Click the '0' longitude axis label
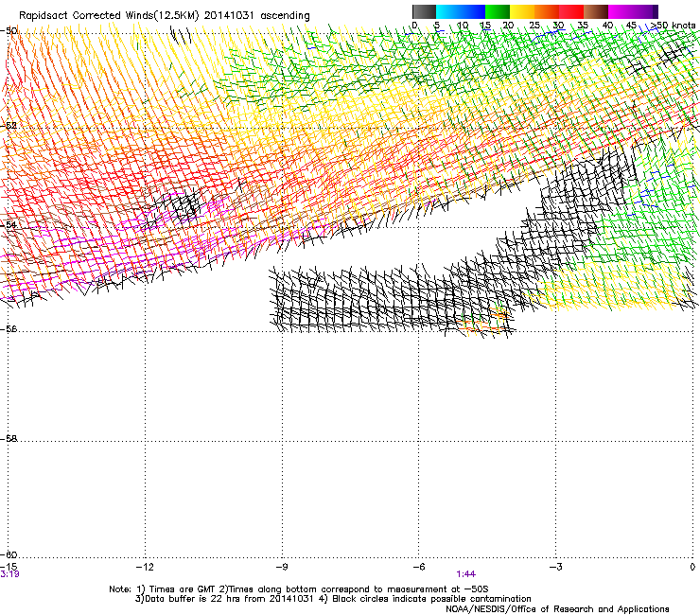This screenshot has width=700, height=615. [692, 567]
